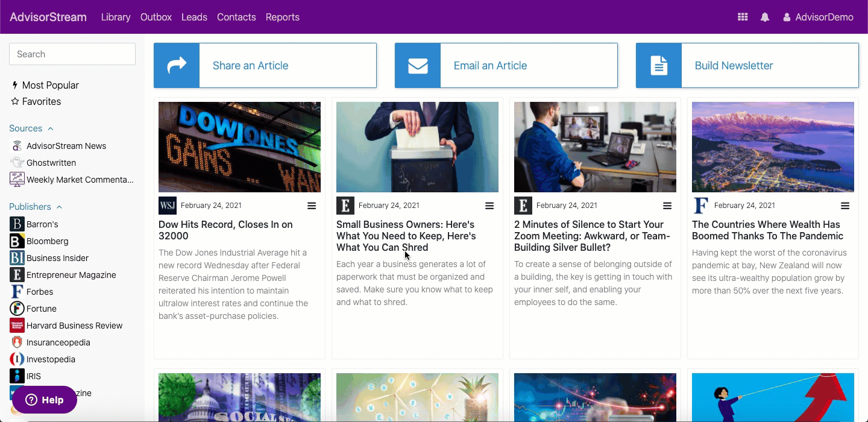Select Harvard Business Review label
This screenshot has width=868, height=422.
[75, 326]
